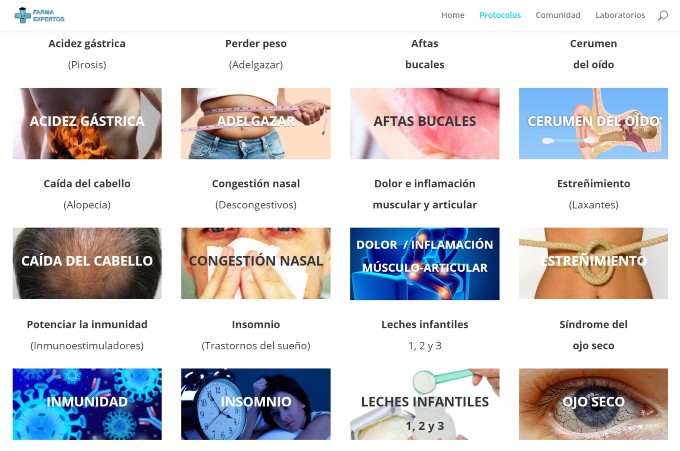This screenshot has height=451, width=680.
Task: Click the Síndrome del ojo seco heading
Action: tap(593, 335)
